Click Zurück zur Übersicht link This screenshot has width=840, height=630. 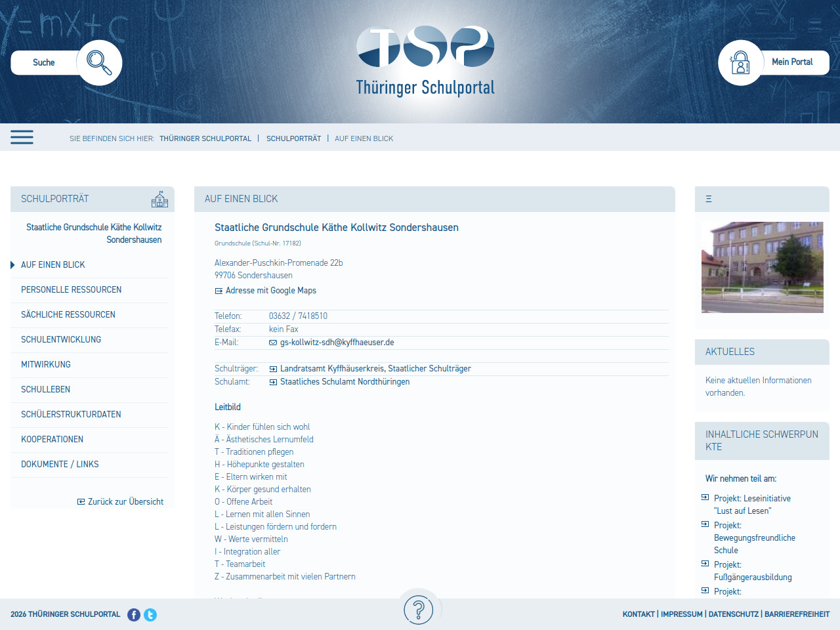125,501
